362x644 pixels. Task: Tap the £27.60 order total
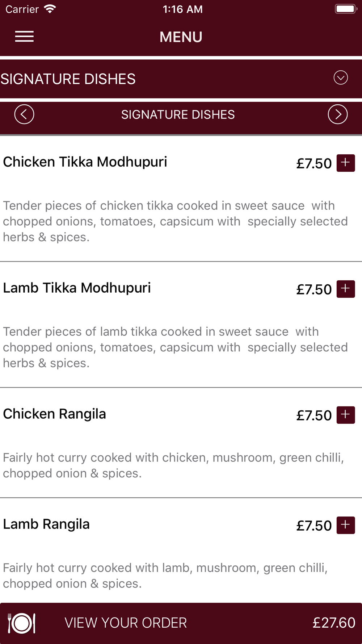point(334,623)
